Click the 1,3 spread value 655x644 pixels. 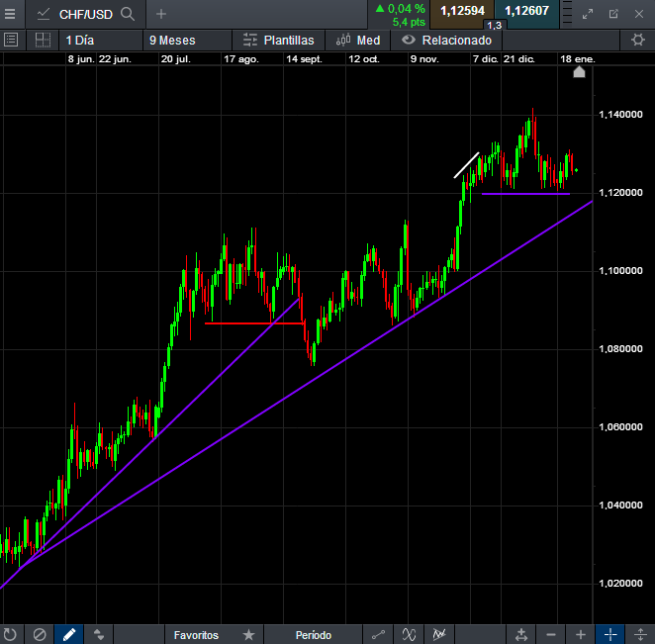coord(494,25)
